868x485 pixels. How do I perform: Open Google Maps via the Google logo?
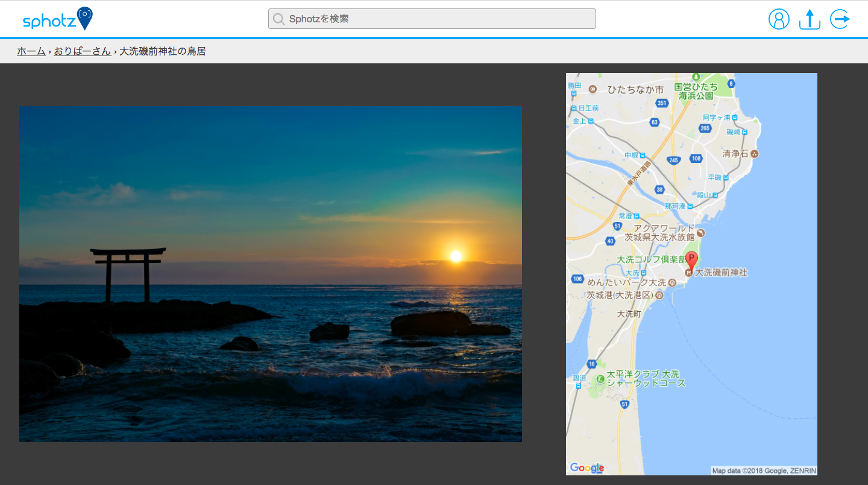point(588,468)
